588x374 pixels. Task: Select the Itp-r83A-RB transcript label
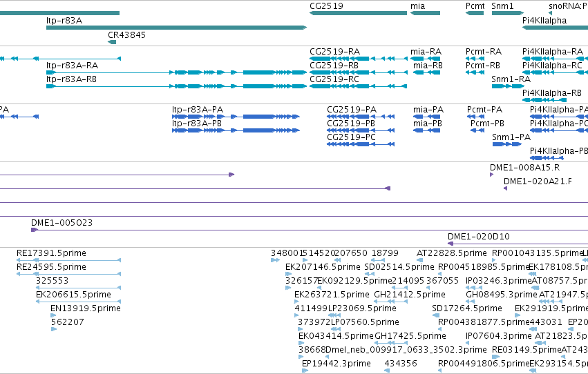pos(71,79)
